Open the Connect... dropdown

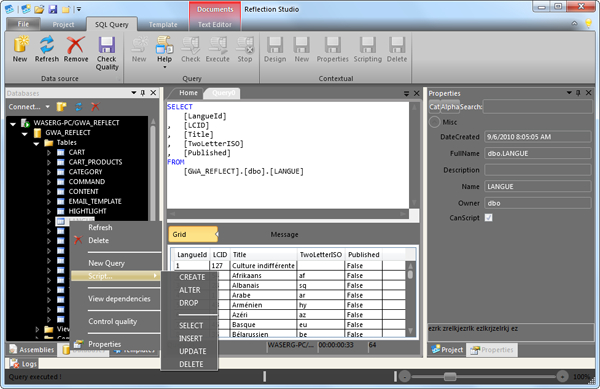(x=29, y=107)
